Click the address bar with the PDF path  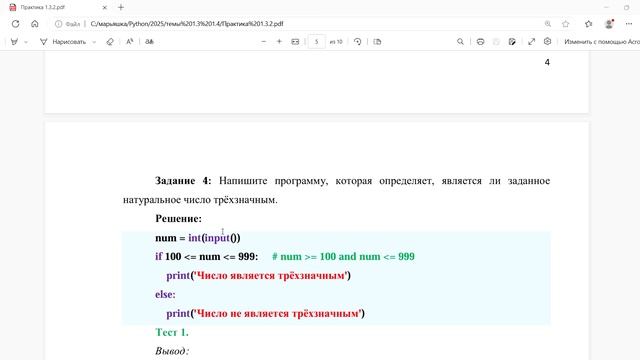[x=187, y=24]
